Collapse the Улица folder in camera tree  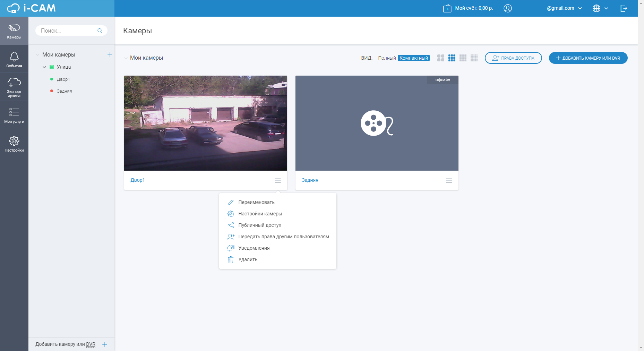(x=44, y=67)
